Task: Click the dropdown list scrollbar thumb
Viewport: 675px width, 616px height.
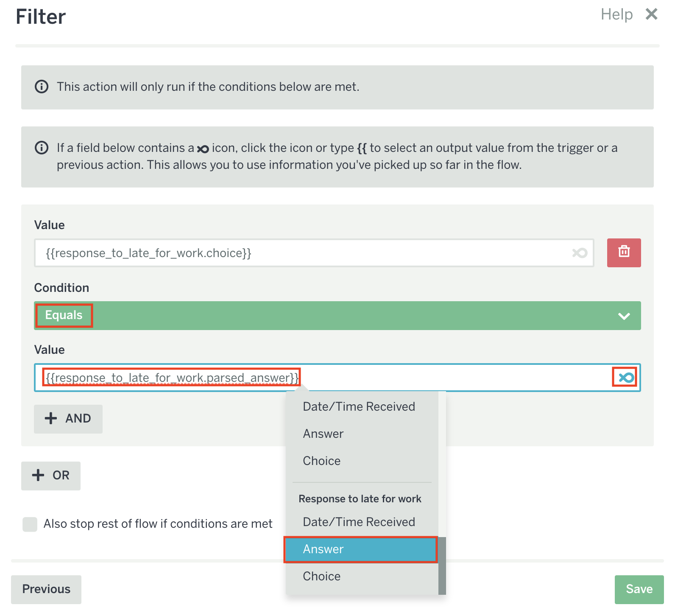Action: point(442,565)
